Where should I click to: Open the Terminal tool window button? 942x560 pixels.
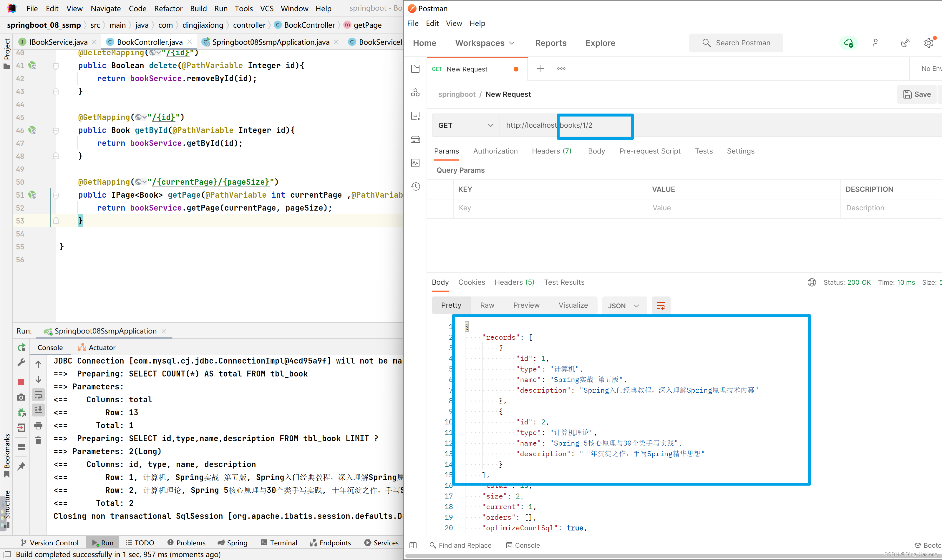coord(279,543)
